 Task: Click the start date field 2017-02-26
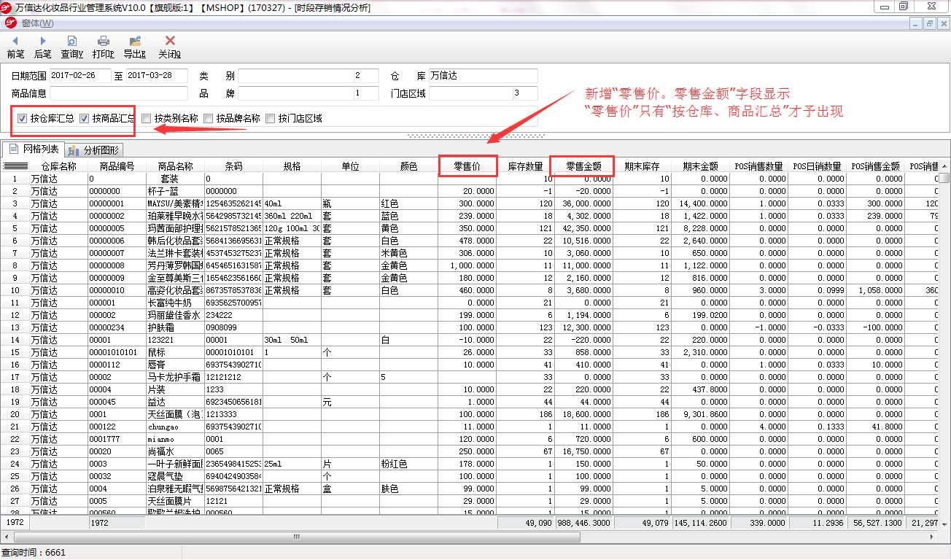80,76
